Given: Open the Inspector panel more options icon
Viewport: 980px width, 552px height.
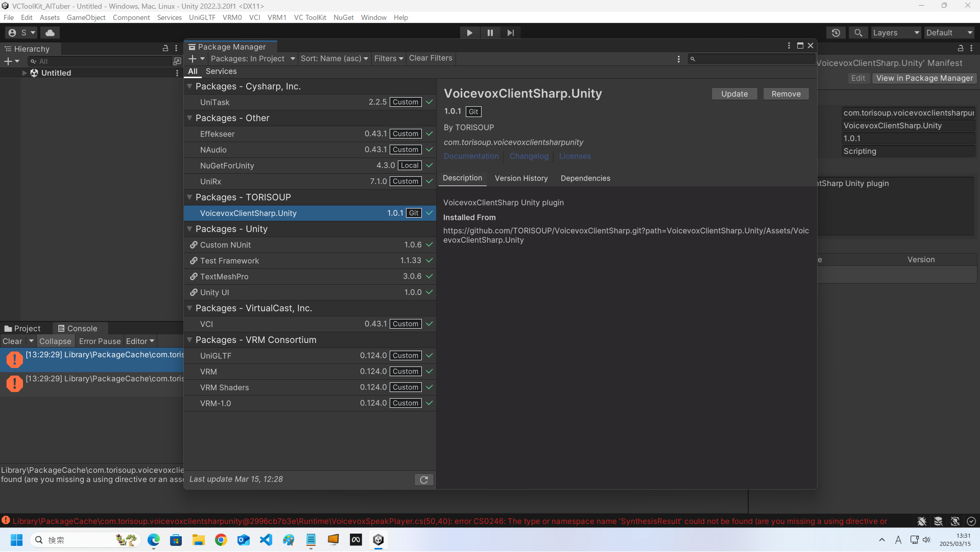Looking at the screenshot, I should tap(971, 48).
